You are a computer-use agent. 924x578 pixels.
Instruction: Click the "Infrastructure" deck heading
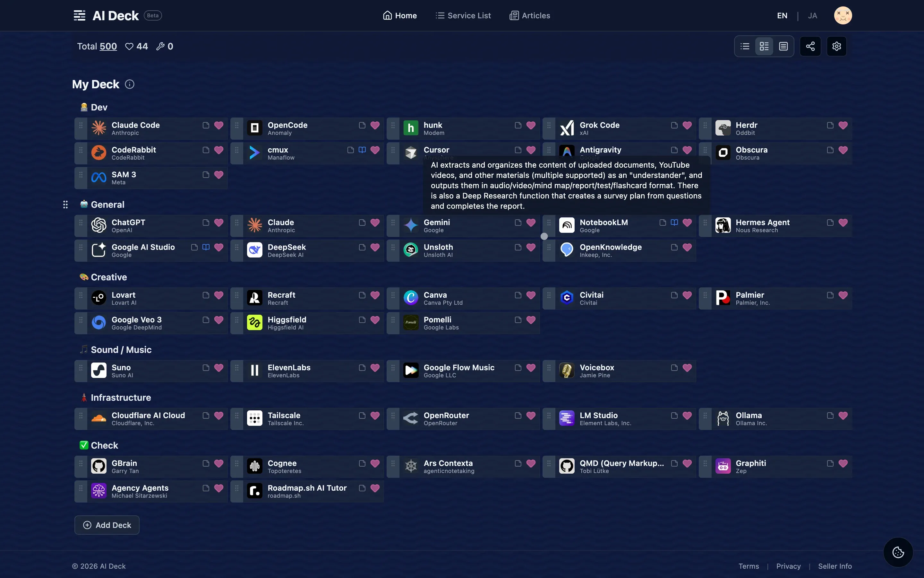pos(121,398)
